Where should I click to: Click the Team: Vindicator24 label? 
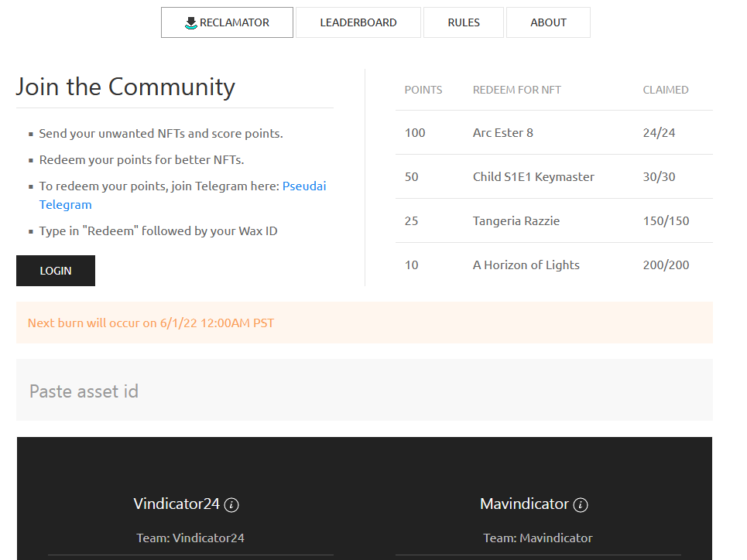tap(190, 538)
